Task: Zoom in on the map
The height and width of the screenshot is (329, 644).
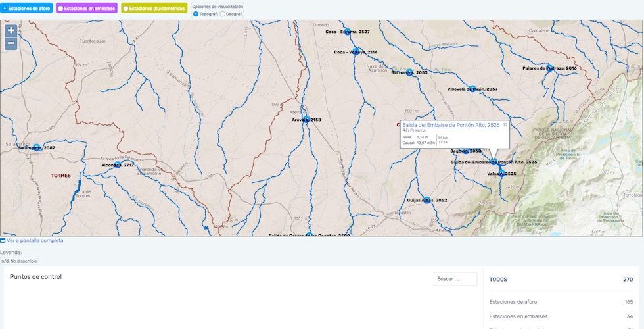Action: point(11,30)
